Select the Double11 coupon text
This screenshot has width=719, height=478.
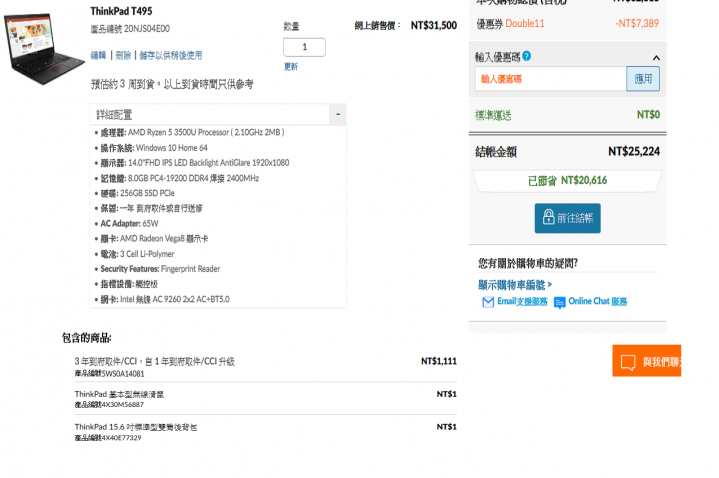coord(525,24)
